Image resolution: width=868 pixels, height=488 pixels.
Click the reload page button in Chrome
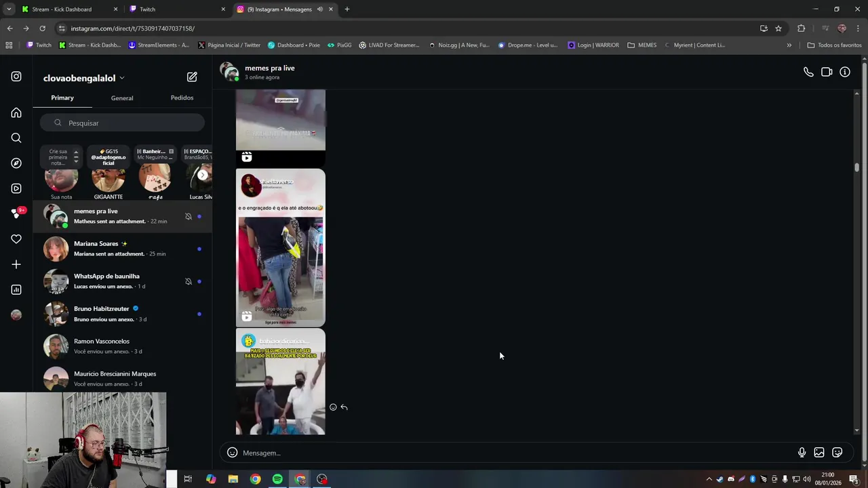42,28
